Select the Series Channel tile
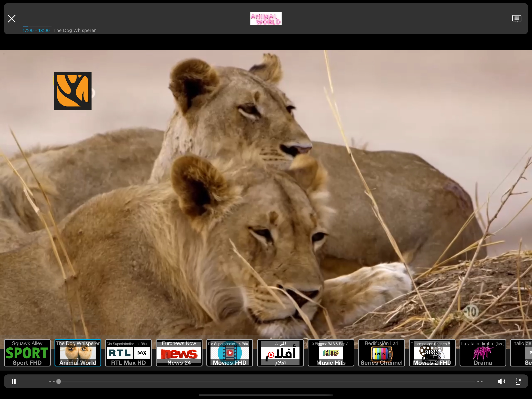Image resolution: width=532 pixels, height=399 pixels. (x=381, y=353)
